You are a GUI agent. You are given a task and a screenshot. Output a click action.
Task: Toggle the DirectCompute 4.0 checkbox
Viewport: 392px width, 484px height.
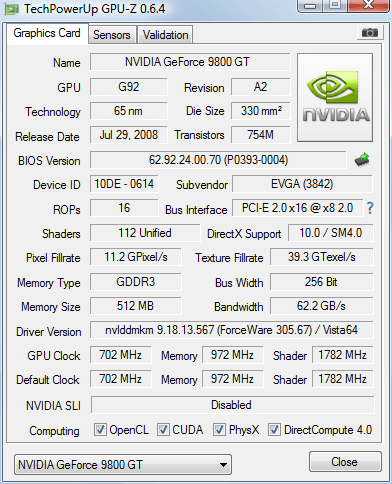[274, 430]
